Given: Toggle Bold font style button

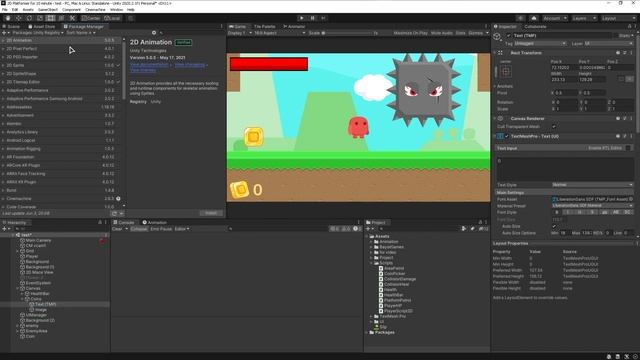Looking at the screenshot, I should tap(557, 213).
